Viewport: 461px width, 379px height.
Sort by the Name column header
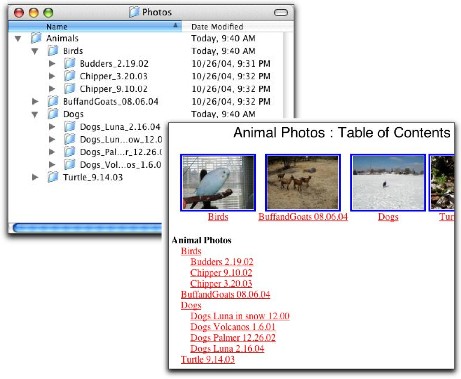pyautogui.click(x=95, y=26)
